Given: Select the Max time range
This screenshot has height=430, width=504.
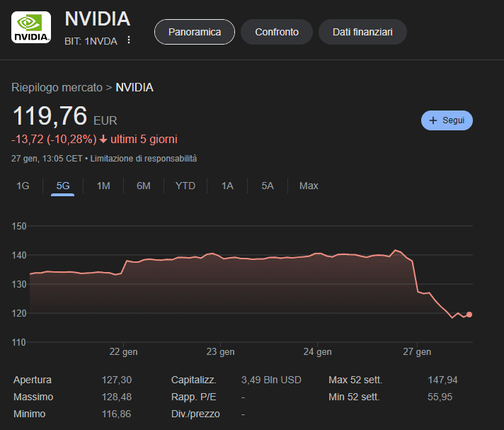Looking at the screenshot, I should (309, 186).
